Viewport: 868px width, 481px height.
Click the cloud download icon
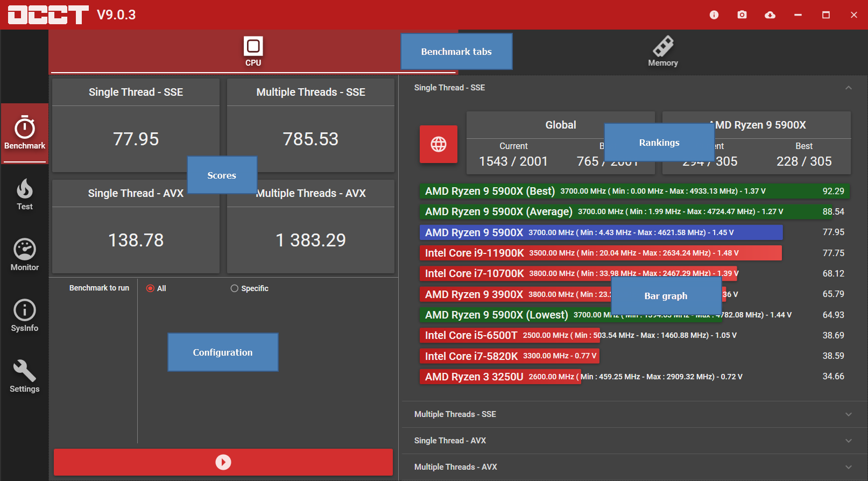click(770, 15)
